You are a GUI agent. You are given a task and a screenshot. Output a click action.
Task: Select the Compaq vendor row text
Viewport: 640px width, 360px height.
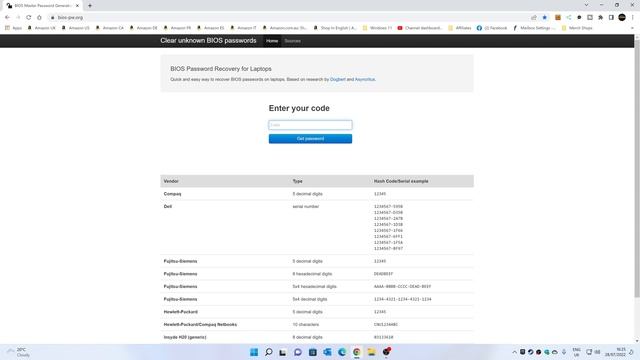click(x=172, y=194)
